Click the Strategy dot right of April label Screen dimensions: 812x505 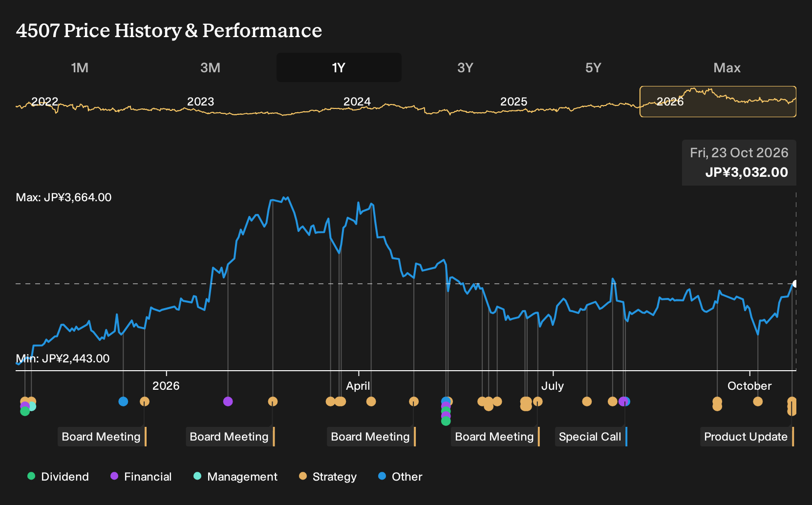click(371, 401)
